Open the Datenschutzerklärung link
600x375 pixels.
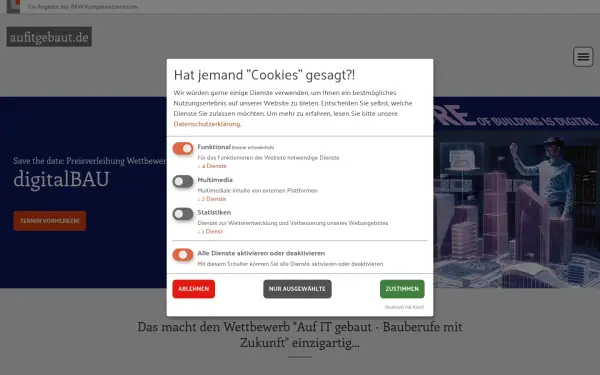[x=207, y=124]
